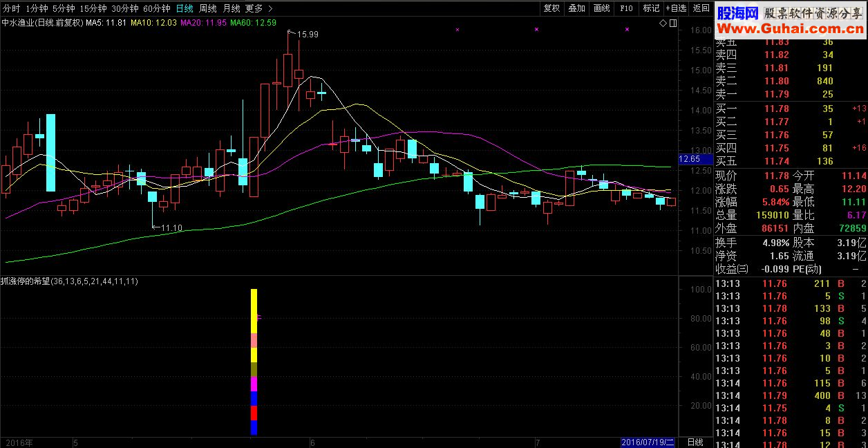Click the 换手 4.98% value
Image resolution: width=868 pixels, height=448 pixels.
[776, 243]
